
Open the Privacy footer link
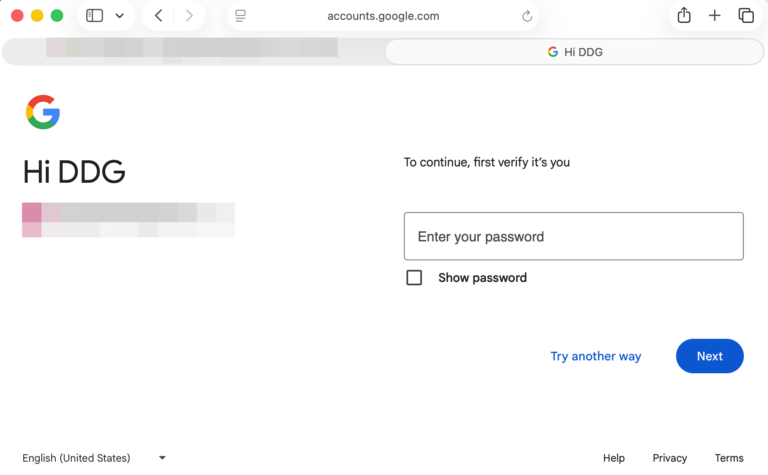pyautogui.click(x=669, y=458)
